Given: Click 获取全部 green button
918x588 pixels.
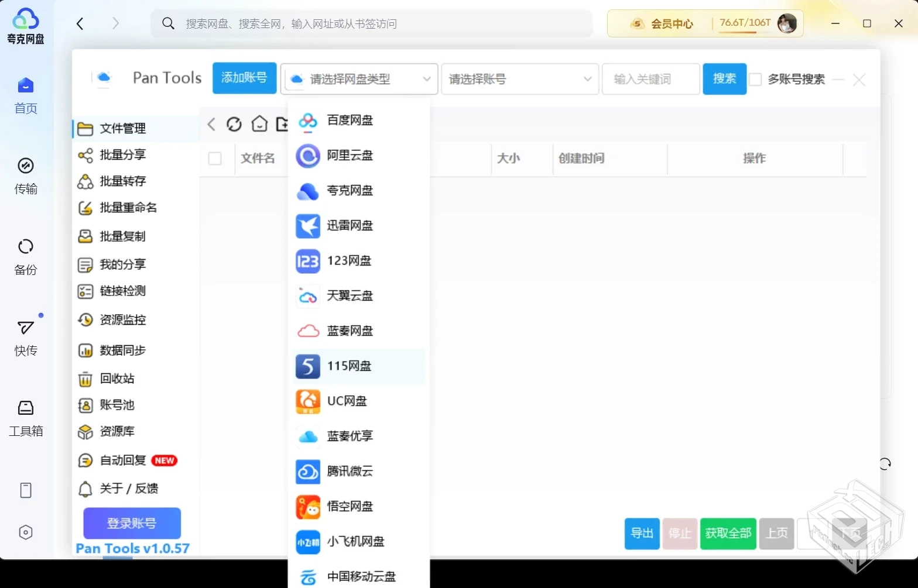Looking at the screenshot, I should point(728,534).
